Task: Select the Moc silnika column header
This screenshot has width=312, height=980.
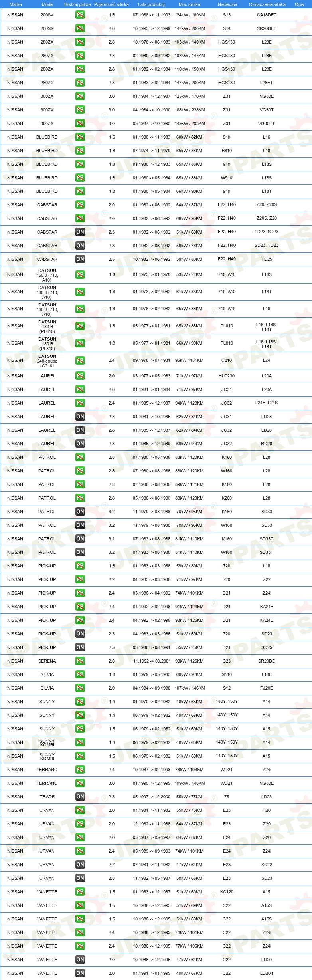Action: point(190,4)
